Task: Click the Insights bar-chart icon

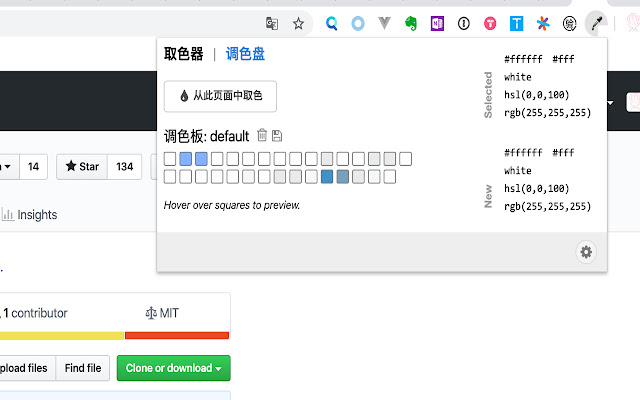Action: click(8, 214)
